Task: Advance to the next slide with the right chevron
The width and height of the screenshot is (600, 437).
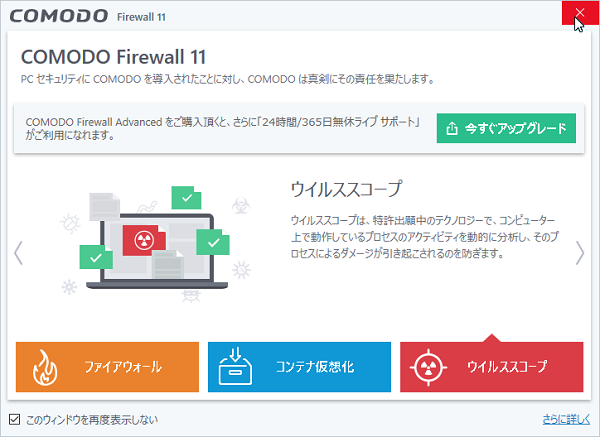Action: click(580, 253)
